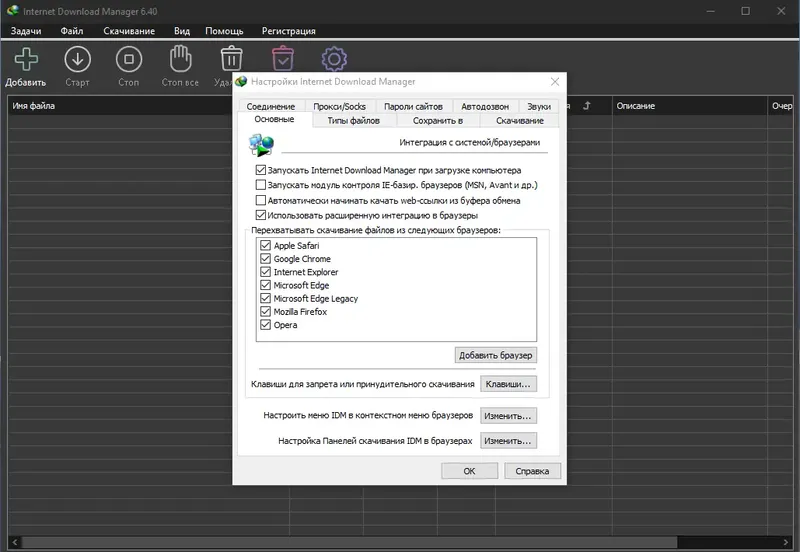Image resolution: width=800 pixels, height=552 pixels.
Task: Toggle Использовать расширенную интеграцию в браузеры
Action: (261, 215)
